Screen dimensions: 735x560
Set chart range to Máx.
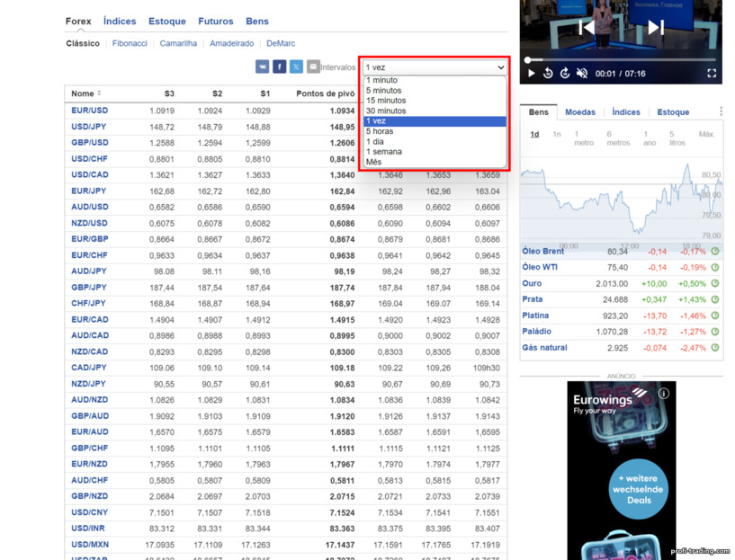[x=706, y=134]
